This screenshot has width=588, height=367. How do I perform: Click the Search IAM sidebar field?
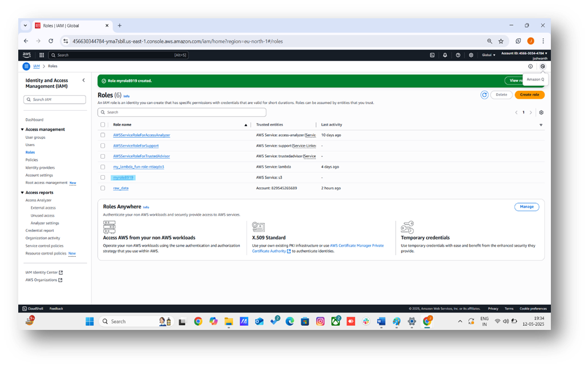pos(55,100)
